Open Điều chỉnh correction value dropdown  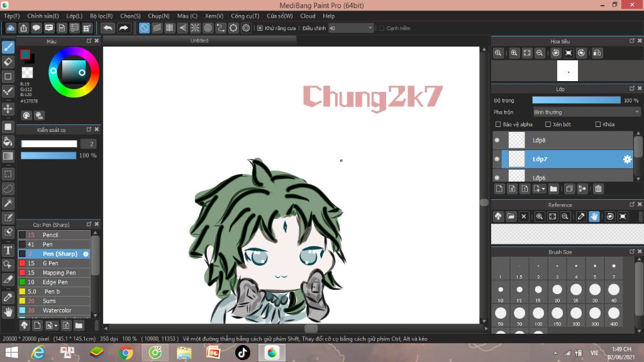point(351,28)
